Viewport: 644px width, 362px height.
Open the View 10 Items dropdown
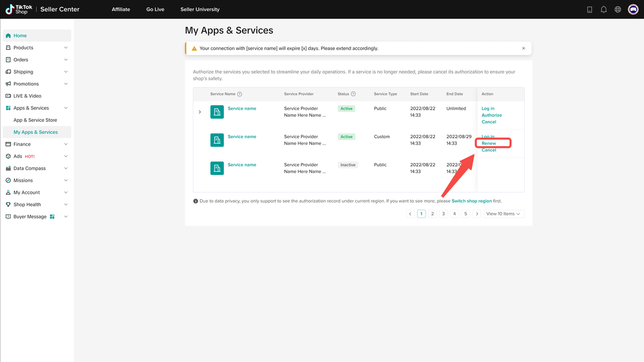click(x=504, y=214)
